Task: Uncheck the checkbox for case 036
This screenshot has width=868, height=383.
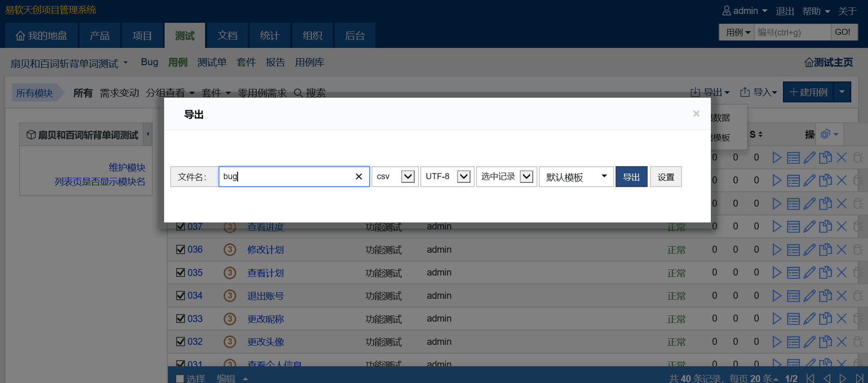Action: point(181,249)
